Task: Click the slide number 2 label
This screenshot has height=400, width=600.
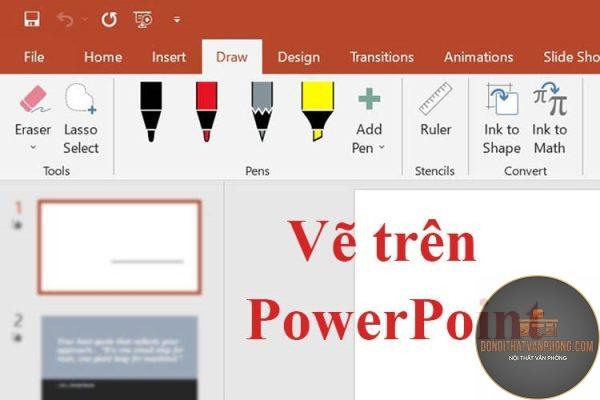Action: (x=18, y=321)
